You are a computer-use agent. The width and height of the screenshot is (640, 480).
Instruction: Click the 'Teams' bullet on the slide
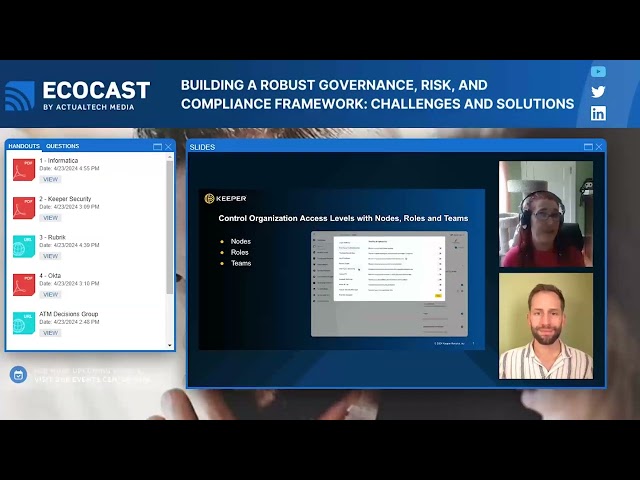point(241,263)
